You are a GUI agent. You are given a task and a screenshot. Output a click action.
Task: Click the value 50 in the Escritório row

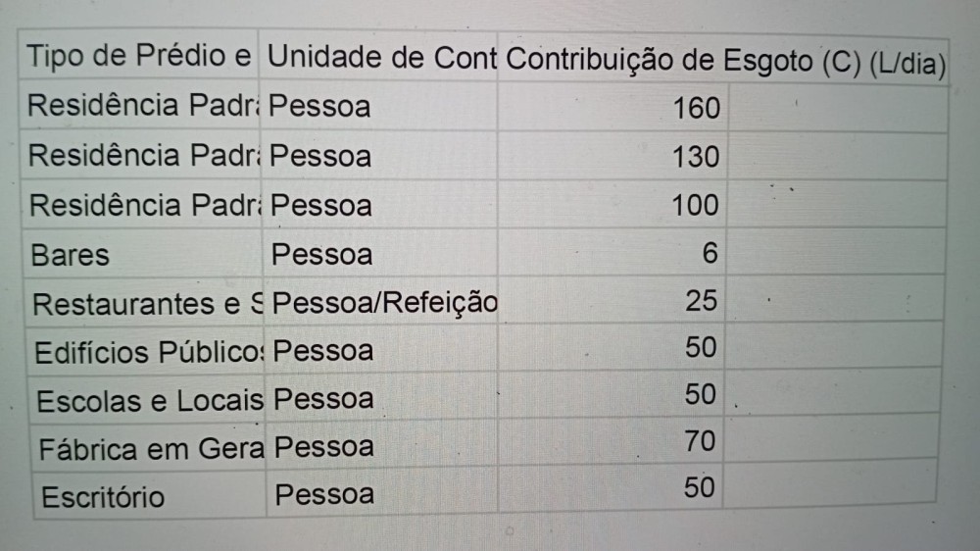coord(612,488)
